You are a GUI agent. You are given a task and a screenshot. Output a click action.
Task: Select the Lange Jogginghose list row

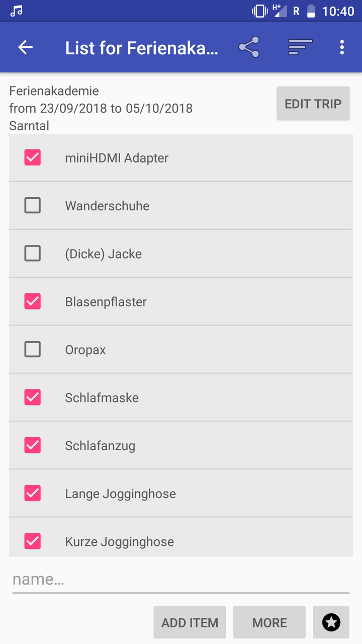(181, 494)
